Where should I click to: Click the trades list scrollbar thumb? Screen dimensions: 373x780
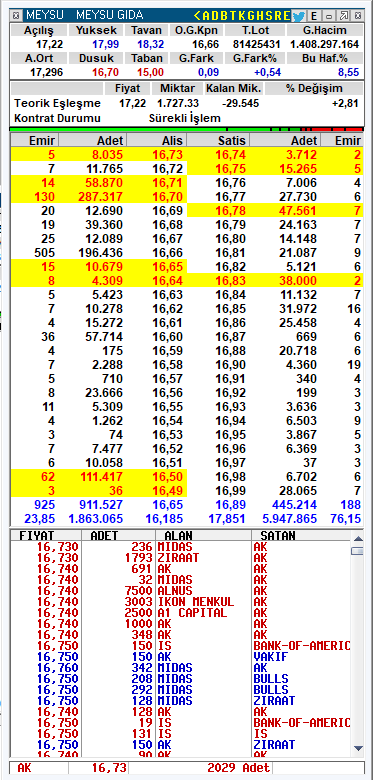tap(357, 551)
